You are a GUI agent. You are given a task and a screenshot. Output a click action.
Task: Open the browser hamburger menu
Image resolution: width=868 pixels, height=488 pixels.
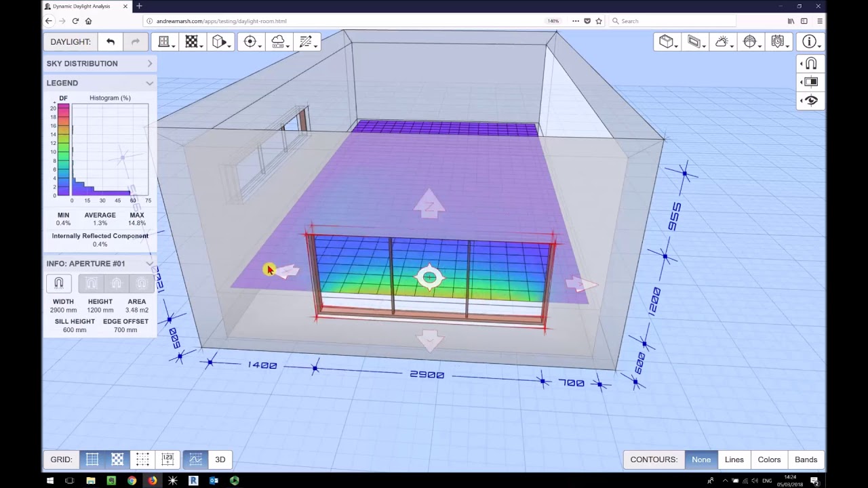tap(820, 21)
